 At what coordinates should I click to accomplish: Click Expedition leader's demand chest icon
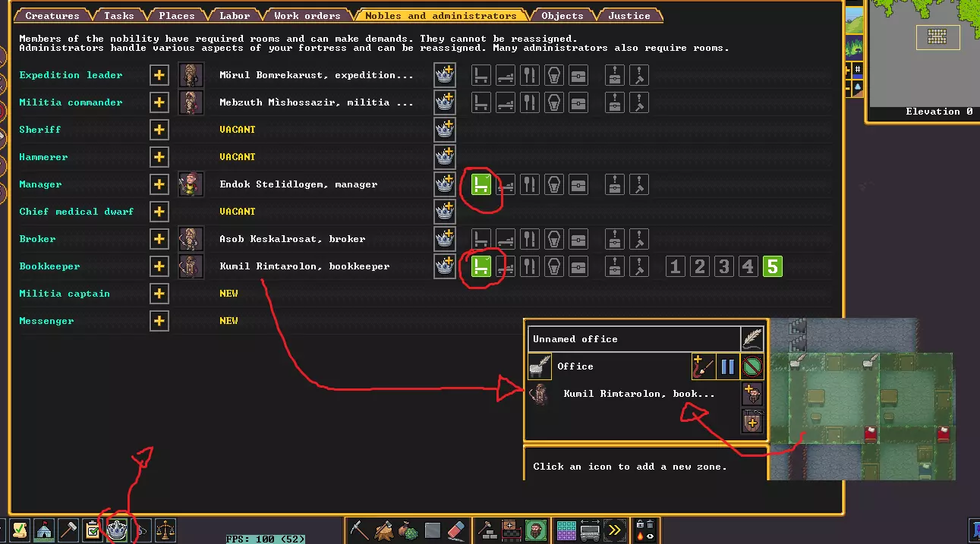[x=615, y=75]
